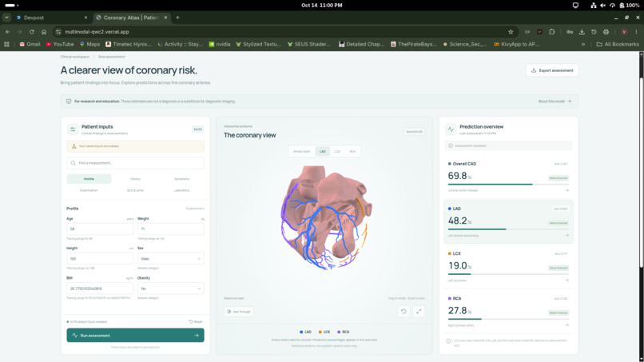Viewport: 644px width, 362px height.
Task: Click the info icon in prediction footnote
Action: pyautogui.click(x=448, y=341)
